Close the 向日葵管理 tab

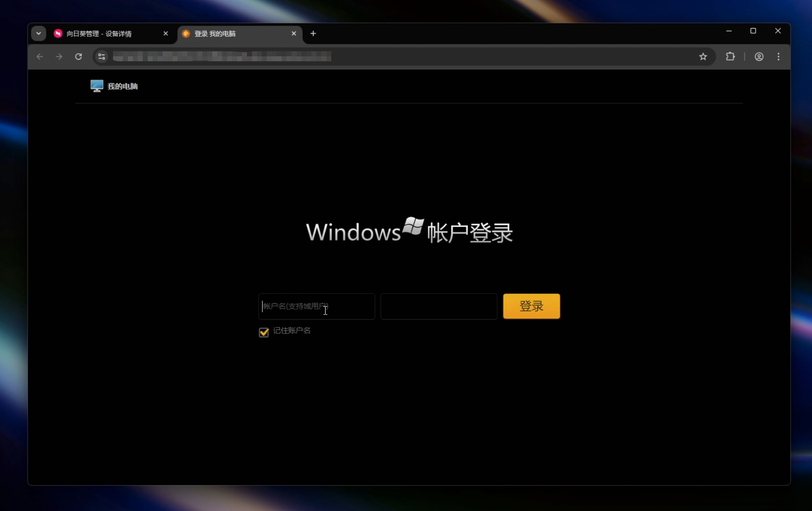click(166, 33)
